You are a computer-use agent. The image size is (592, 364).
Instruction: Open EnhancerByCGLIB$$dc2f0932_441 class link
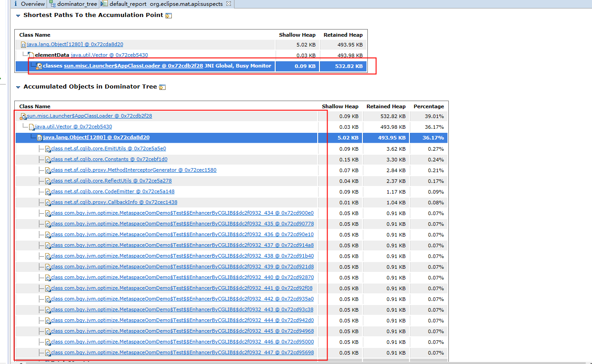[x=182, y=288]
